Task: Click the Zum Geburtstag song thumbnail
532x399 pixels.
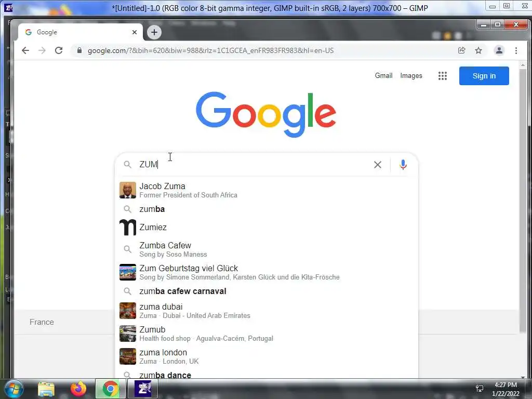Action: pyautogui.click(x=128, y=272)
